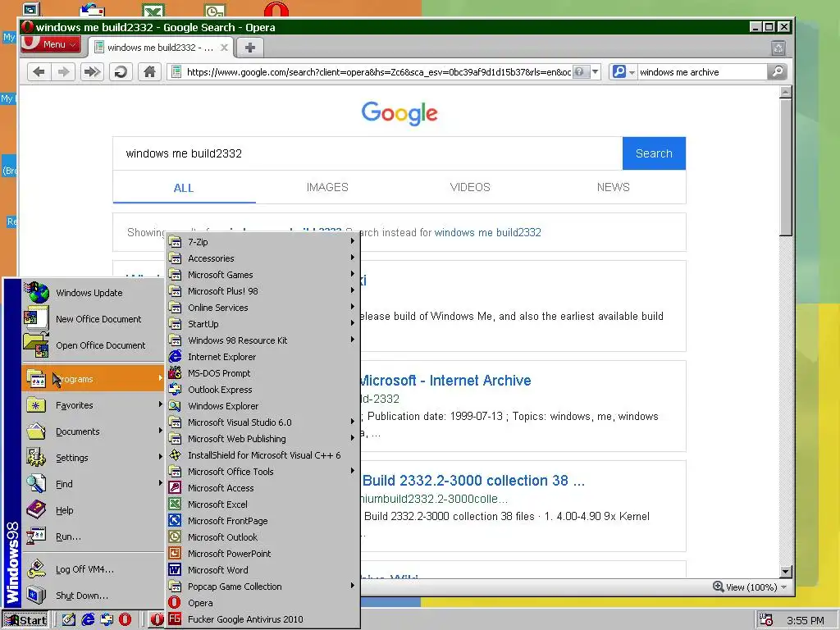Click the Google search query input field
This screenshot has width=840, height=630.
[x=367, y=153]
